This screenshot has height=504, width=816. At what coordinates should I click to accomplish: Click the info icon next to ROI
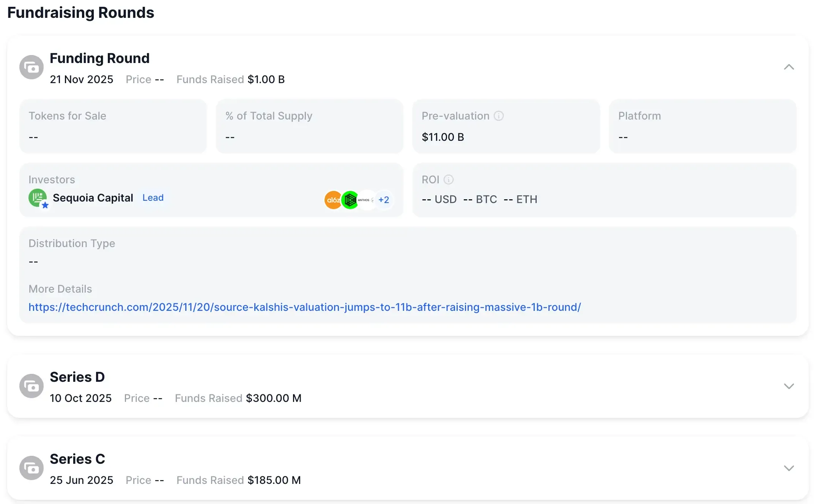tap(449, 180)
